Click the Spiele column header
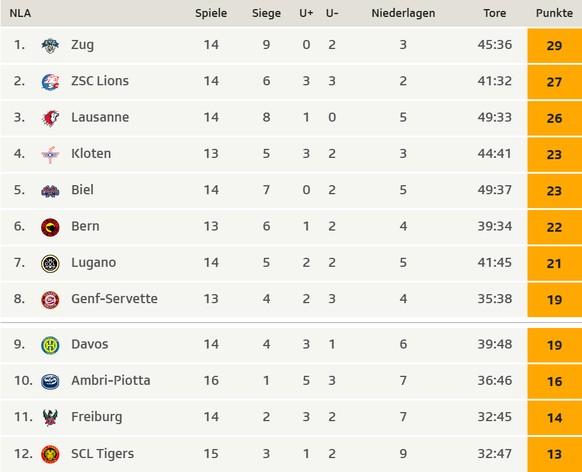This screenshot has height=472, width=582. pyautogui.click(x=211, y=13)
